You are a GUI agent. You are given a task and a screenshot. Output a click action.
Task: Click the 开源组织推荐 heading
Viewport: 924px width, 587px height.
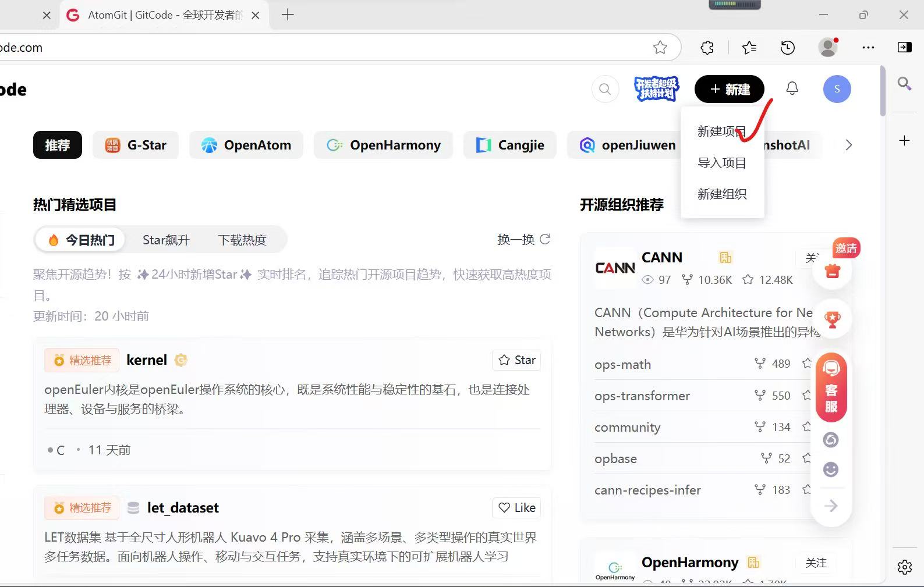[x=621, y=205]
